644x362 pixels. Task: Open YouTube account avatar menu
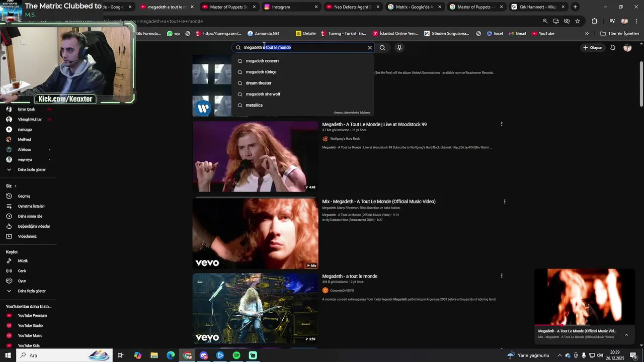point(627,48)
